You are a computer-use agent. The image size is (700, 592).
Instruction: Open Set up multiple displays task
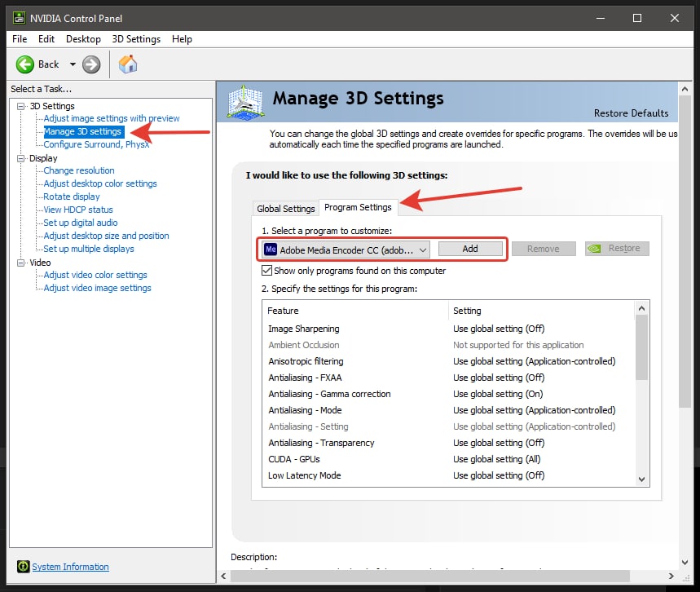[88, 249]
